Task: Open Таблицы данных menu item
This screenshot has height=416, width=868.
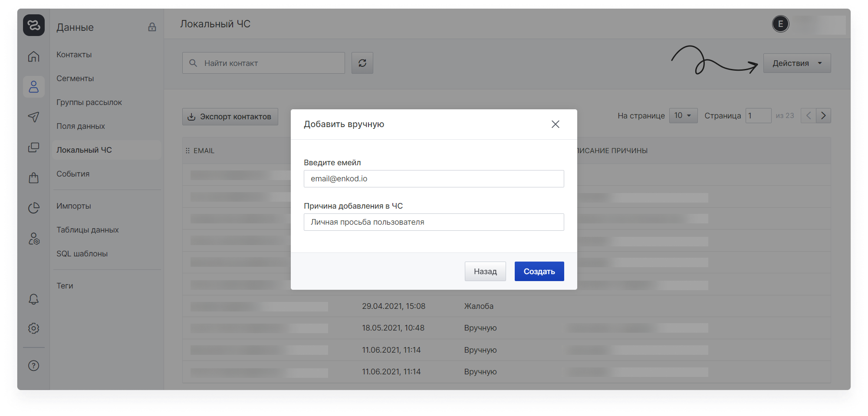Action: coord(88,230)
